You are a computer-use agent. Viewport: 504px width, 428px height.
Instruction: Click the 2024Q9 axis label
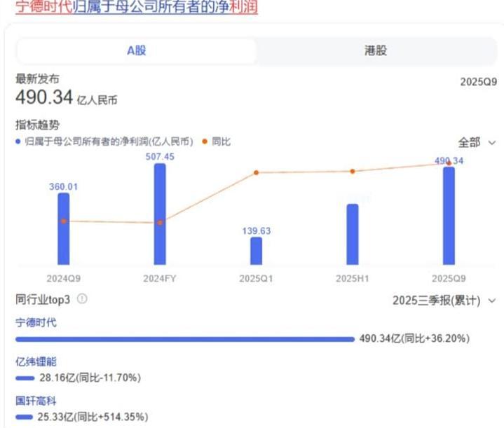[64, 278]
